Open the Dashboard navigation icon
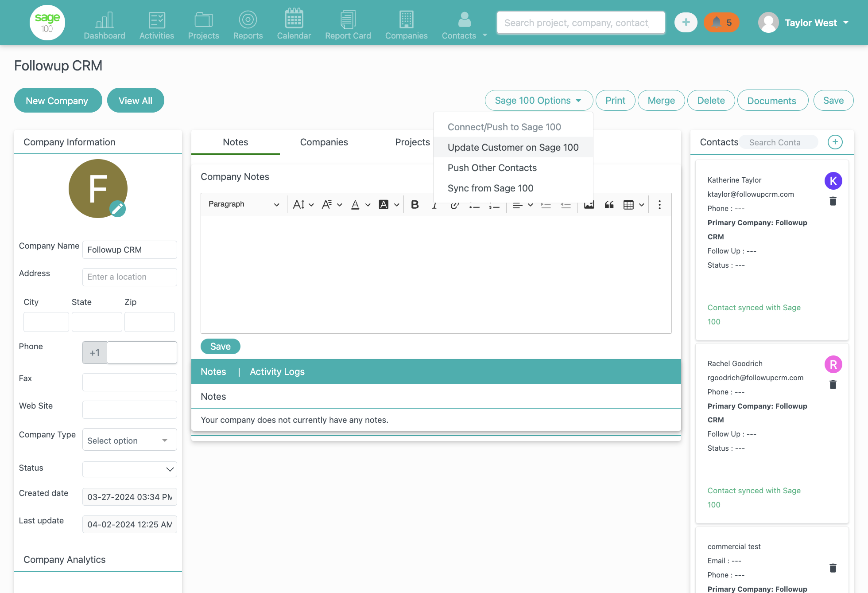The image size is (868, 593). (x=105, y=25)
